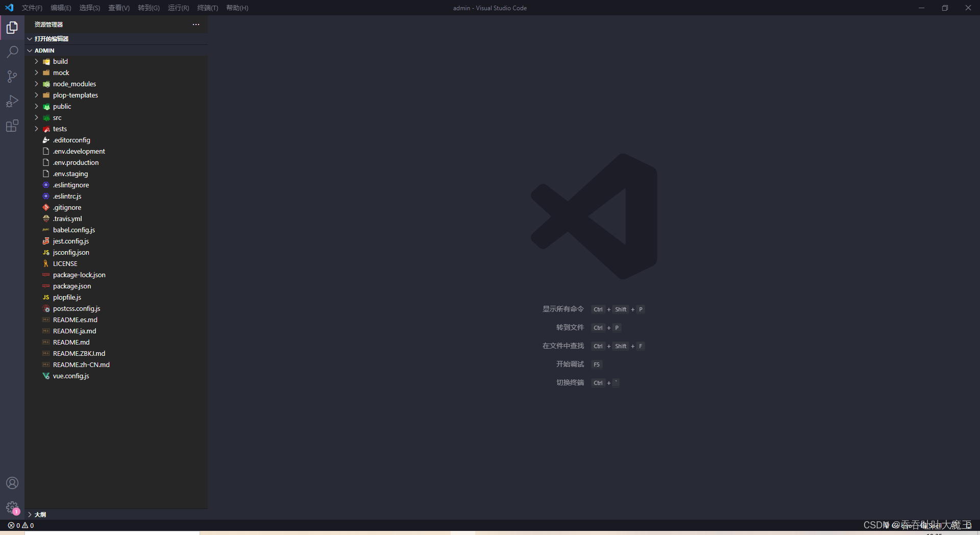Open the 选择(S) menu
980x535 pixels.
[90, 8]
